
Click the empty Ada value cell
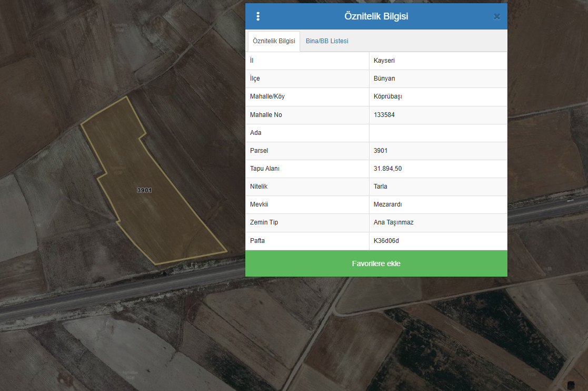(438, 133)
